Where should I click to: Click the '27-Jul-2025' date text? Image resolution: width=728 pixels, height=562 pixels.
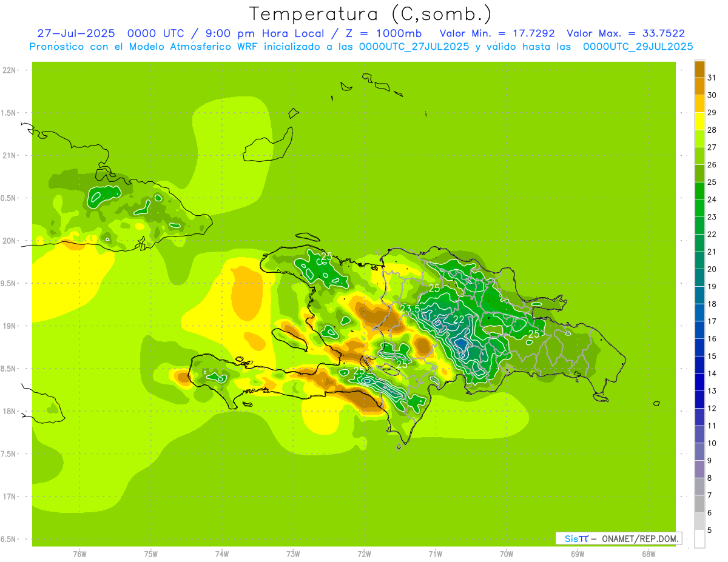coord(76,33)
